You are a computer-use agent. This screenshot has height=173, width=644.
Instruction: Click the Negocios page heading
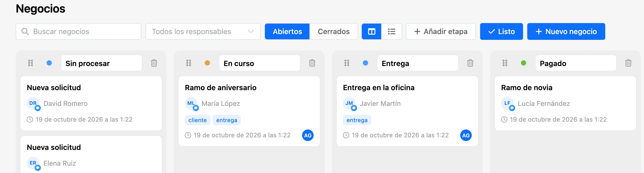point(41,9)
